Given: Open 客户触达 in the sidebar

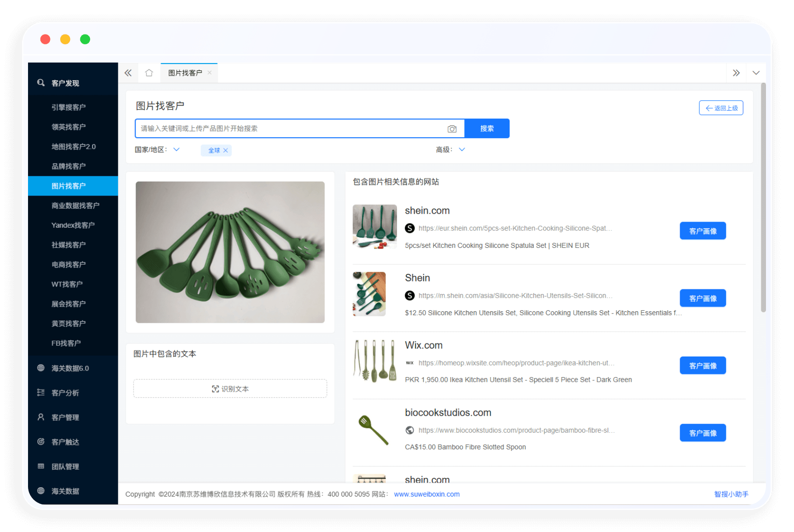Looking at the screenshot, I should (x=65, y=442).
